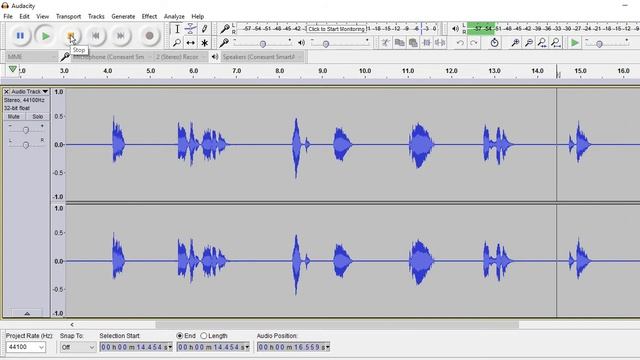
Task: Click the Stop button
Action: click(x=71, y=36)
